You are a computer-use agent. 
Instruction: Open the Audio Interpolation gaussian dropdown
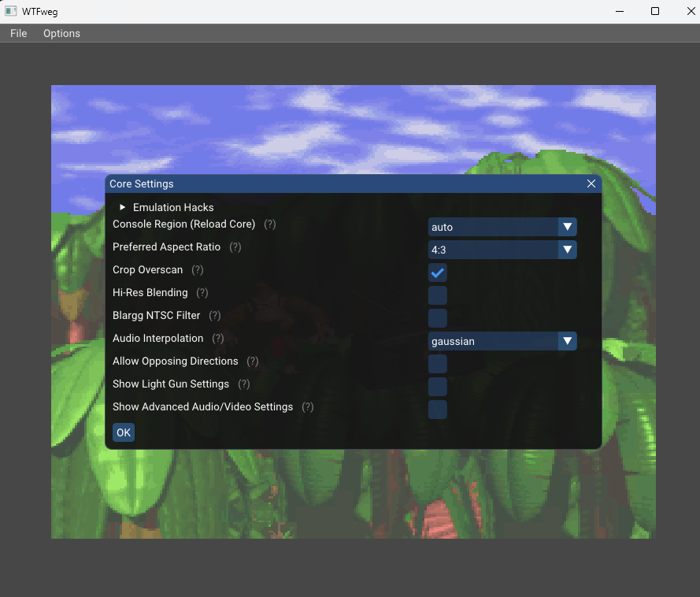(502, 342)
